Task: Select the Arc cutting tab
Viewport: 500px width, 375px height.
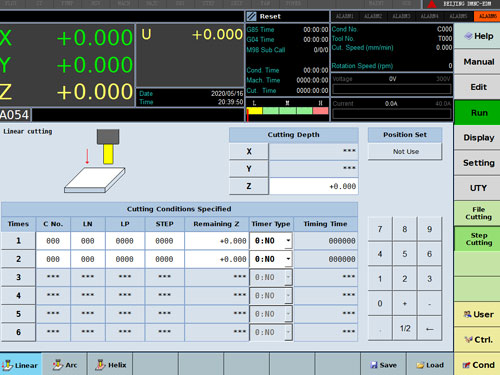Action: (x=65, y=365)
